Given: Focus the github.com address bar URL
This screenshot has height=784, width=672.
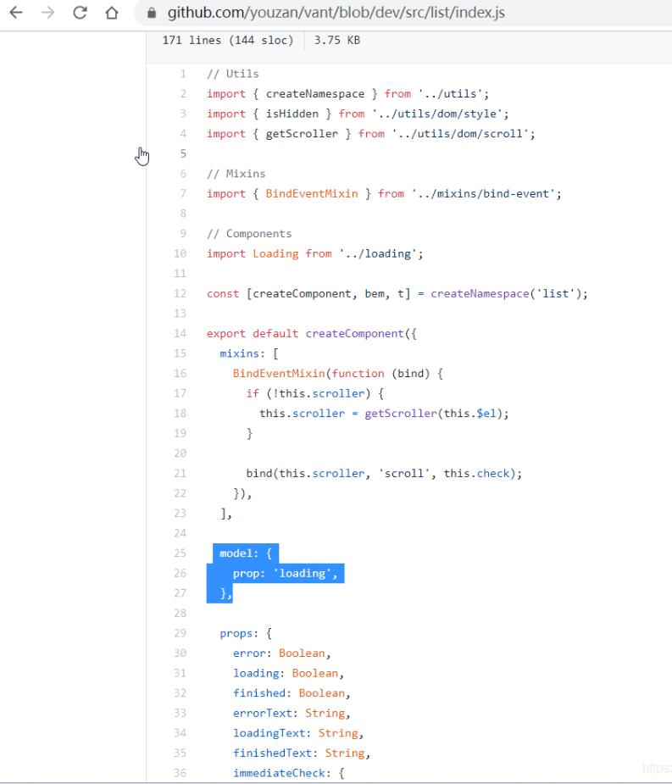Looking at the screenshot, I should coord(336,13).
